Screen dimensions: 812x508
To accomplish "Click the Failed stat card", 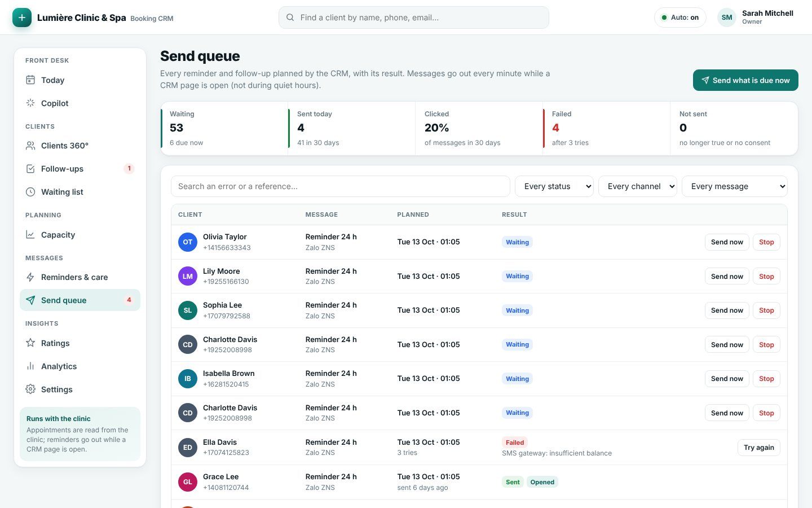I will [x=606, y=128].
